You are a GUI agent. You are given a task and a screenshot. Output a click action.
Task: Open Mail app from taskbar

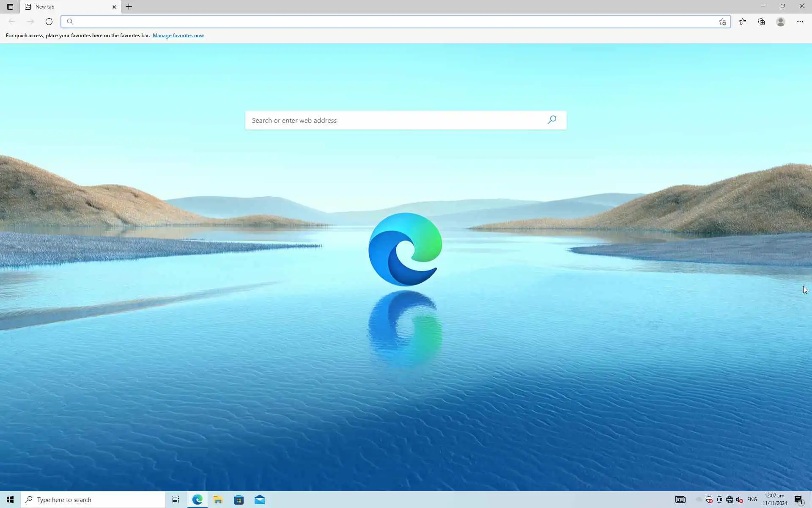(260, 500)
